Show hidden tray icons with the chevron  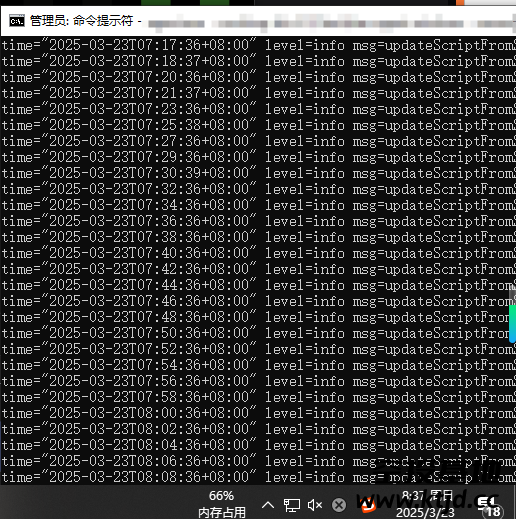click(x=268, y=505)
